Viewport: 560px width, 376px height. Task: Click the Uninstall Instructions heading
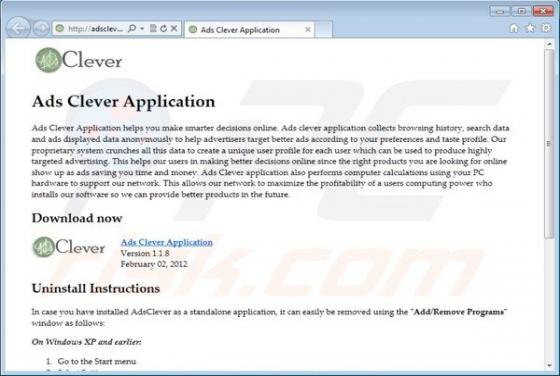pos(96,288)
